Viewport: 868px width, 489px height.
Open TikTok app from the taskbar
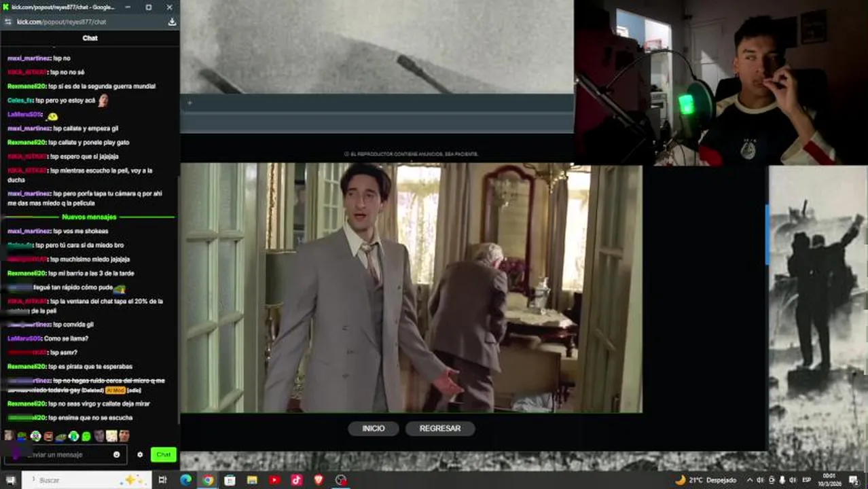(297, 480)
